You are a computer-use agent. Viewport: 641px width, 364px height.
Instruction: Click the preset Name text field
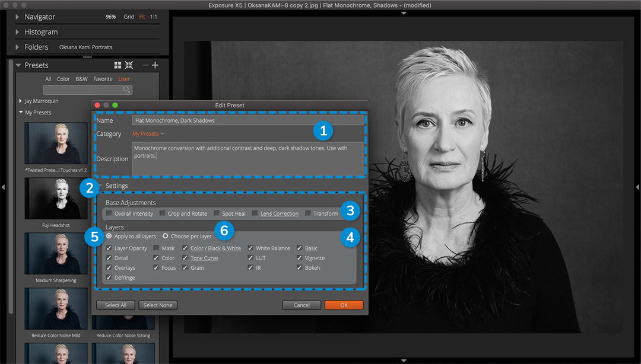(247, 120)
